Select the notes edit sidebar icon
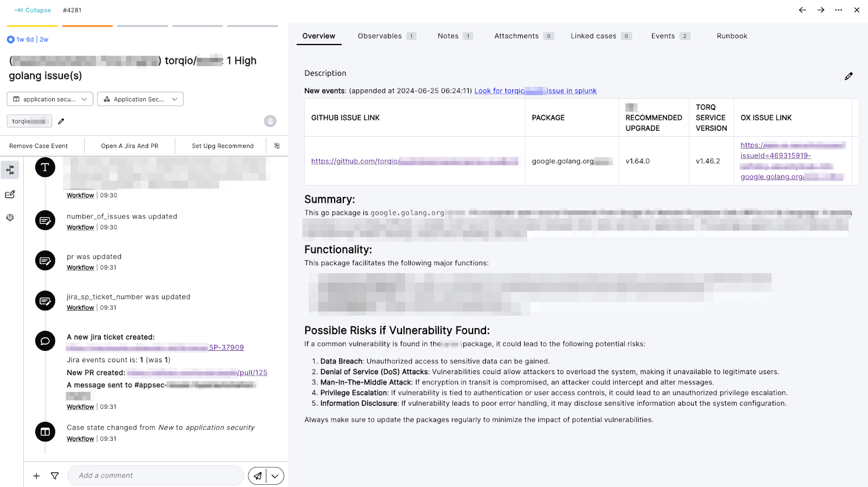This screenshot has height=487, width=868. 10,194
